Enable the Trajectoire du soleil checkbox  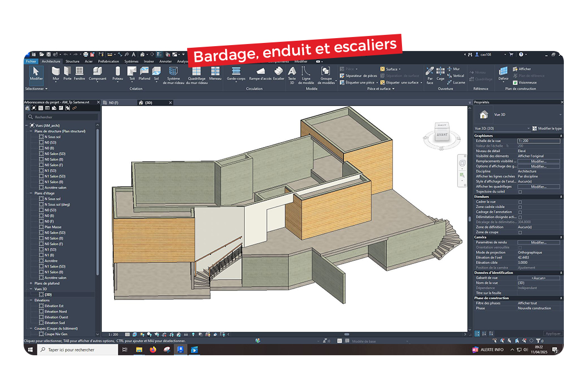520,192
